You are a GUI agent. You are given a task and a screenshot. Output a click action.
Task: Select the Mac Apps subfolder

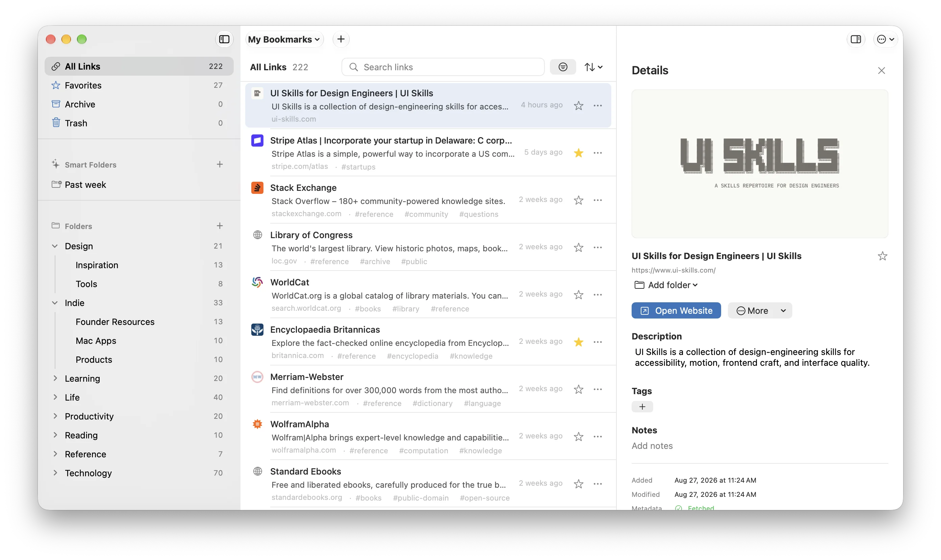pos(139,341)
